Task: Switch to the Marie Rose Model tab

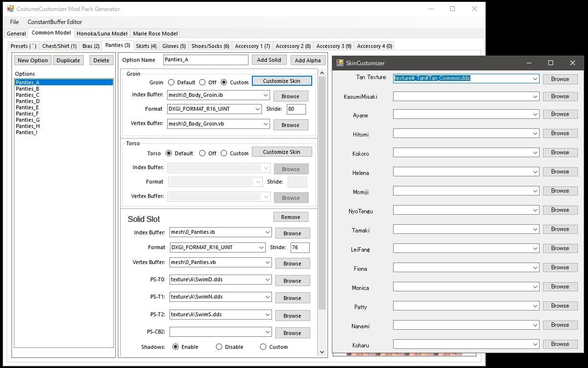Action: click(155, 34)
